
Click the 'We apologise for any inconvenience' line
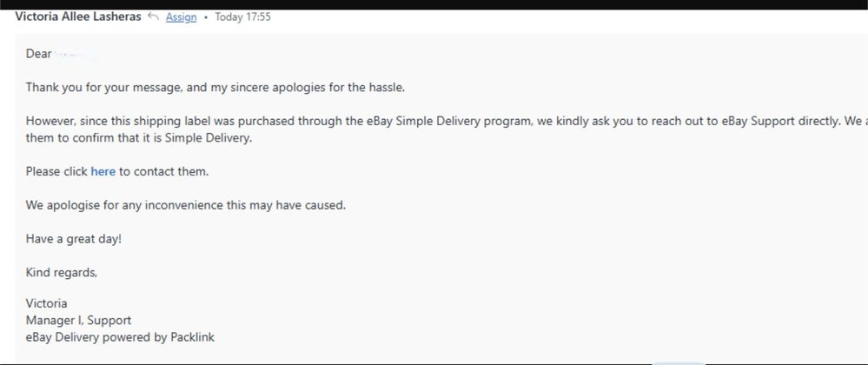[x=185, y=205]
